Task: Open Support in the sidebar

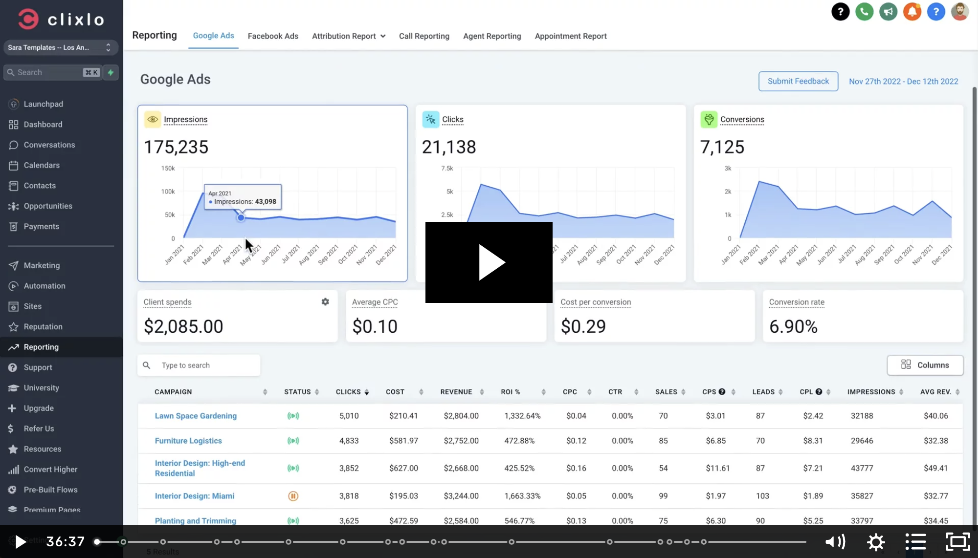Action: click(38, 368)
